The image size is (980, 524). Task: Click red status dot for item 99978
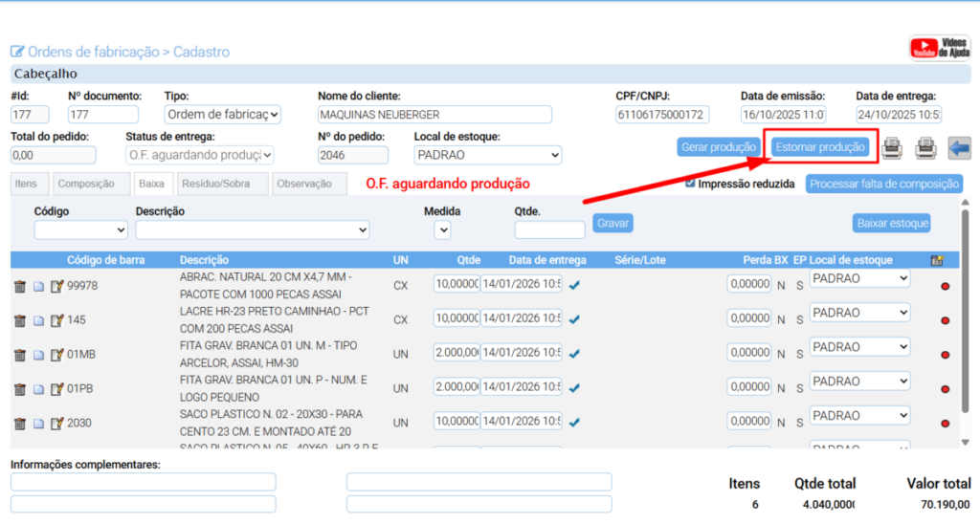coord(945,286)
